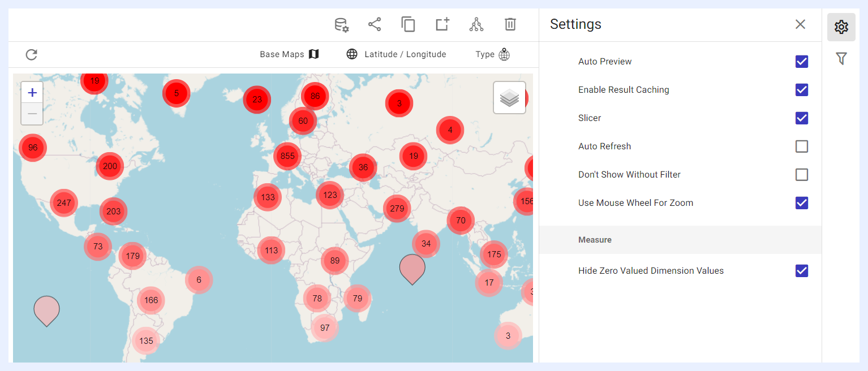
Task: Click the copy/duplicate icon
Action: (409, 24)
